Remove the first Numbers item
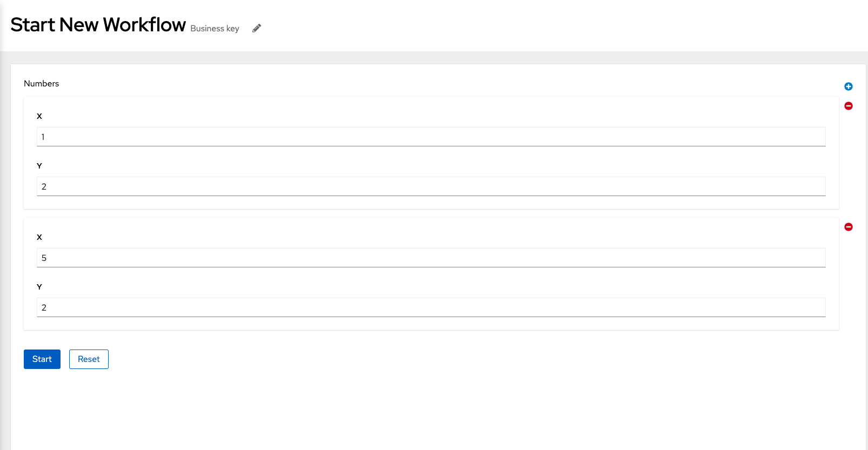868x450 pixels. click(849, 106)
